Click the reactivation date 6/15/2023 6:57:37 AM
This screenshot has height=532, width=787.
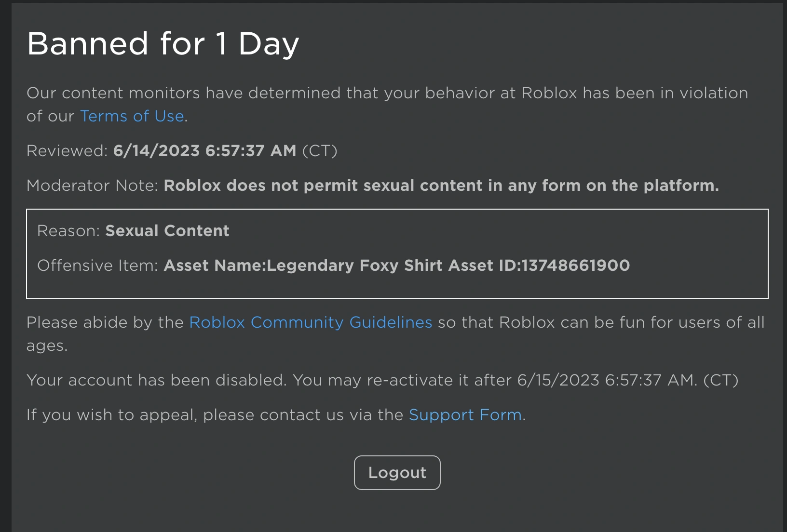(607, 380)
